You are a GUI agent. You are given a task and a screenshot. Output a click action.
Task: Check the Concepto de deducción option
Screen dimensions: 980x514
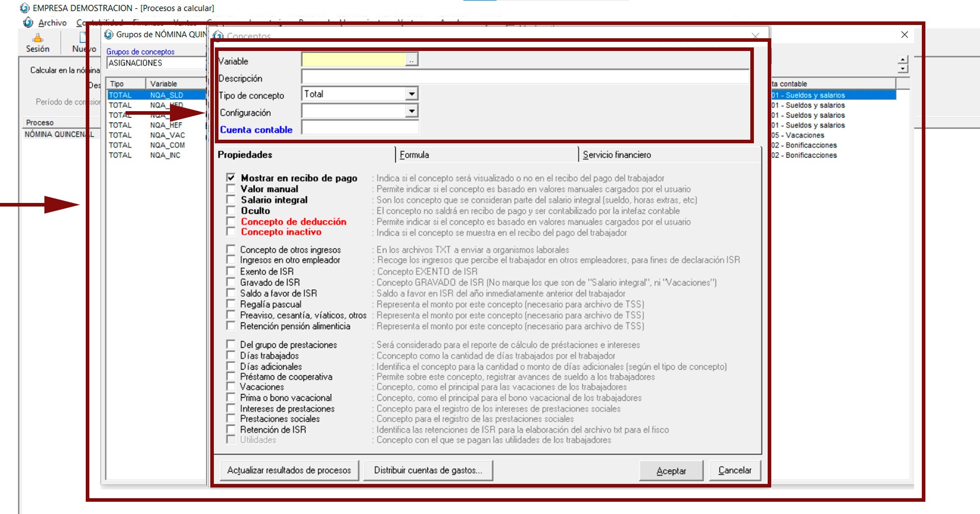click(231, 222)
